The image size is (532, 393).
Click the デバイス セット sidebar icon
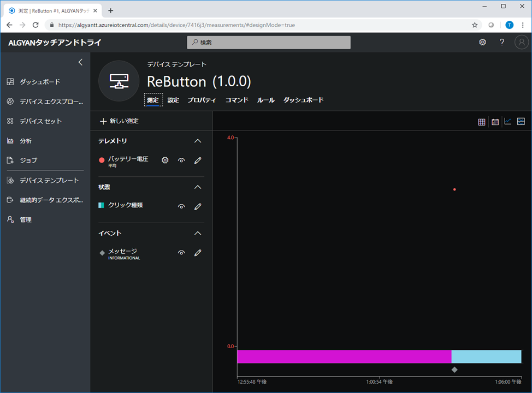pos(10,121)
